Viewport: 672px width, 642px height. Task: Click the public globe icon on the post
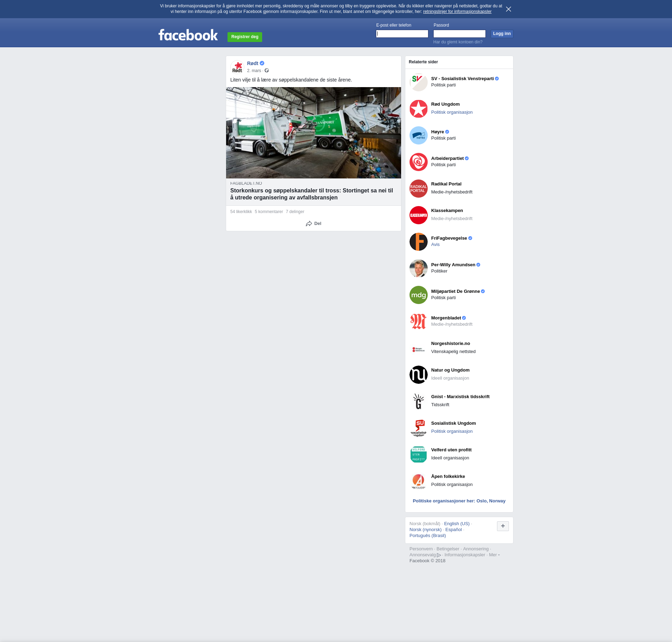click(x=267, y=70)
